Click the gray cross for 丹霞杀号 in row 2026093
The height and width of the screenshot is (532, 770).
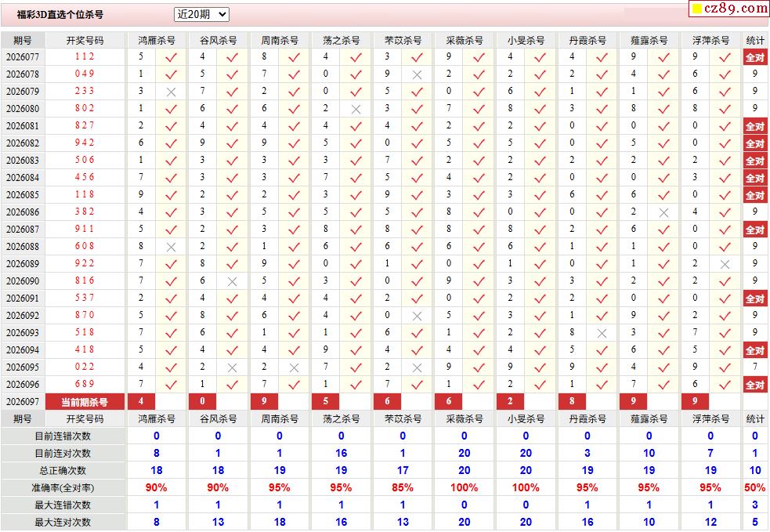pyautogui.click(x=602, y=333)
